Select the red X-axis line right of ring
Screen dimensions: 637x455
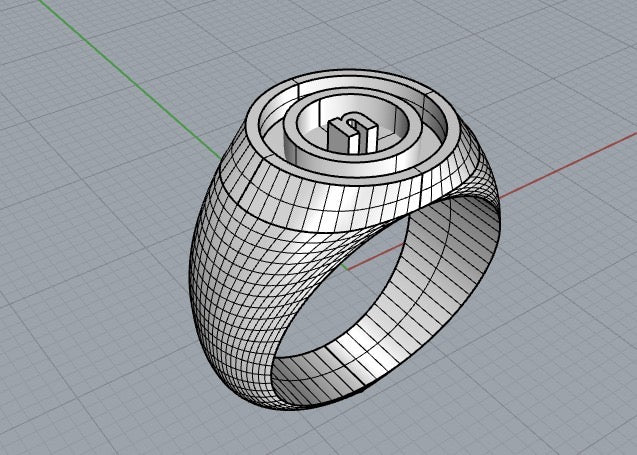point(560,162)
